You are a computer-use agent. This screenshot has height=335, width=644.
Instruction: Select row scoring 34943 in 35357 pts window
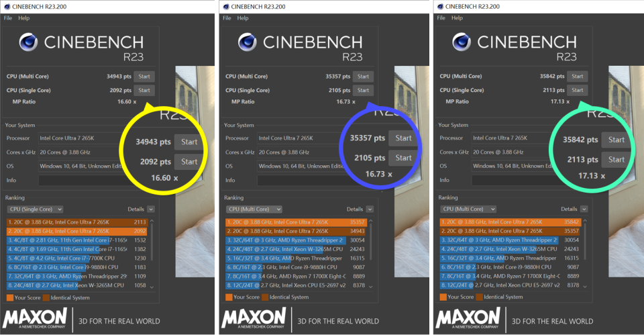[296, 231]
